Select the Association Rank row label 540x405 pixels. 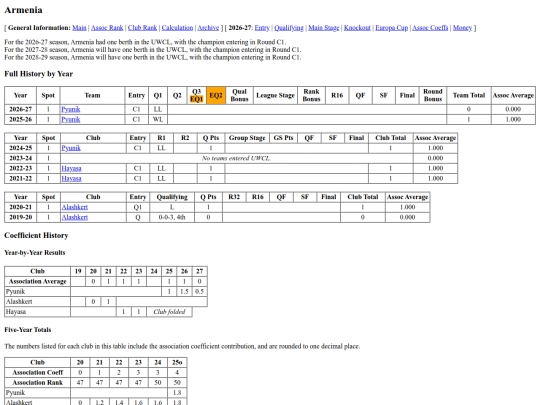point(38,383)
